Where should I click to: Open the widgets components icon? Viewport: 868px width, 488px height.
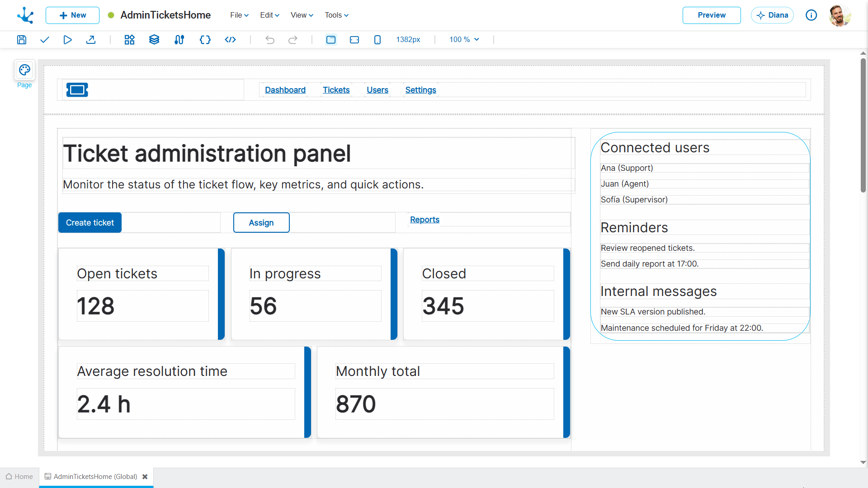click(129, 40)
